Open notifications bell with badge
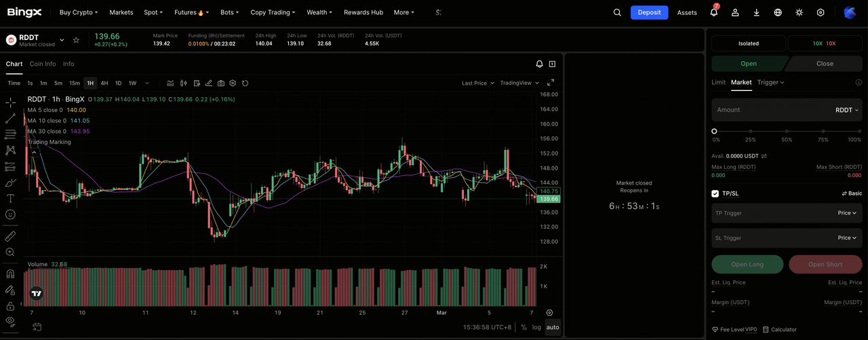Viewport: 868px width, 340px height. pos(714,12)
